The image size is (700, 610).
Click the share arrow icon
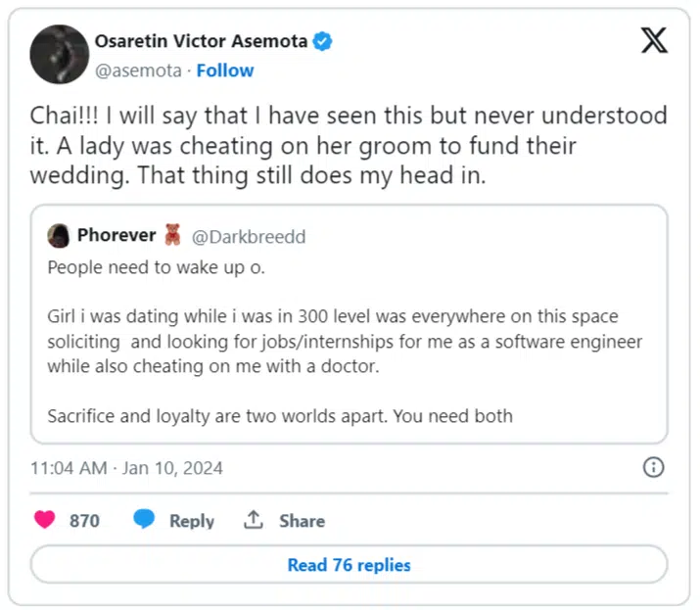[x=254, y=520]
